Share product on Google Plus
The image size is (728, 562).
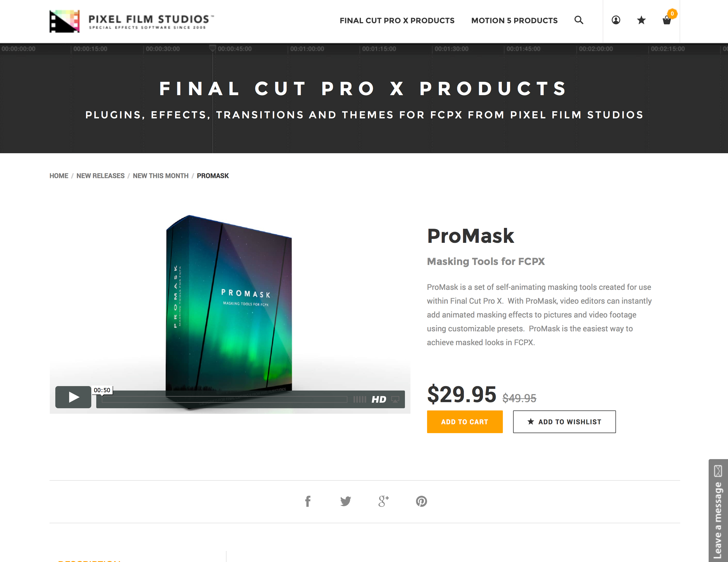click(383, 501)
